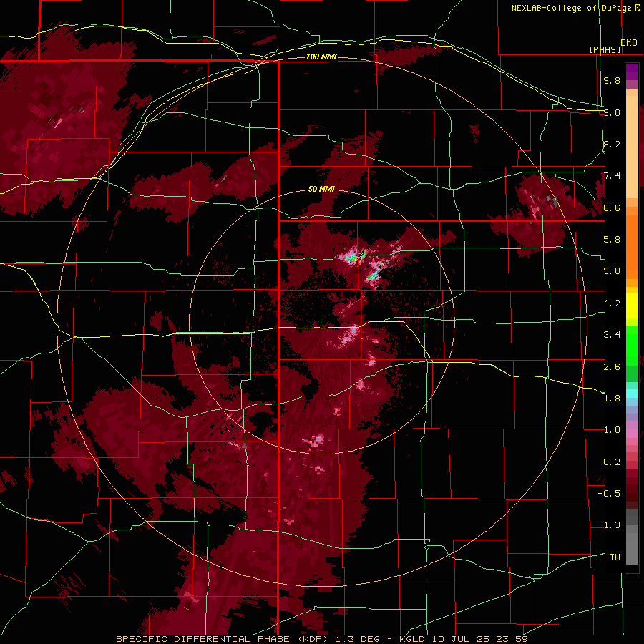The width and height of the screenshot is (644, 644).
Task: Click the 100 NMI range ring label
Action: point(321,57)
